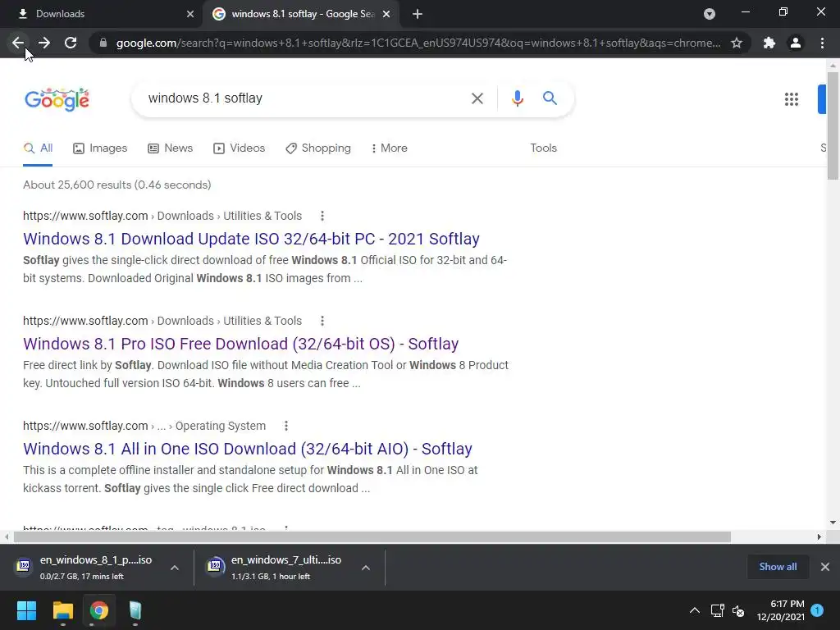Clear the search box with the X
The height and width of the screenshot is (630, 840).
(x=477, y=98)
